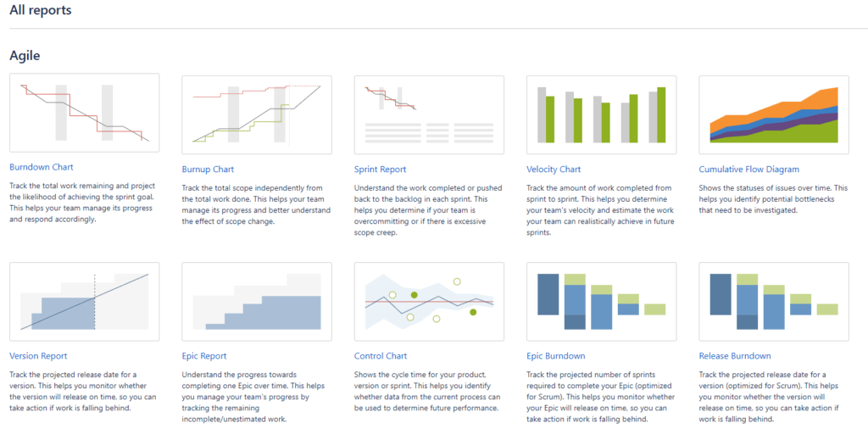The image size is (868, 445).
Task: Open the Epic Burndown link
Action: 556,356
